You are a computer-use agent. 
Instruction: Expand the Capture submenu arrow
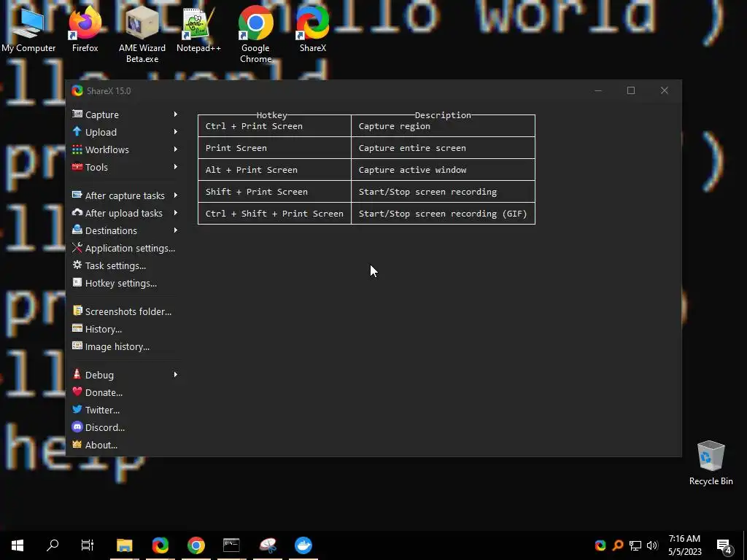tap(176, 114)
